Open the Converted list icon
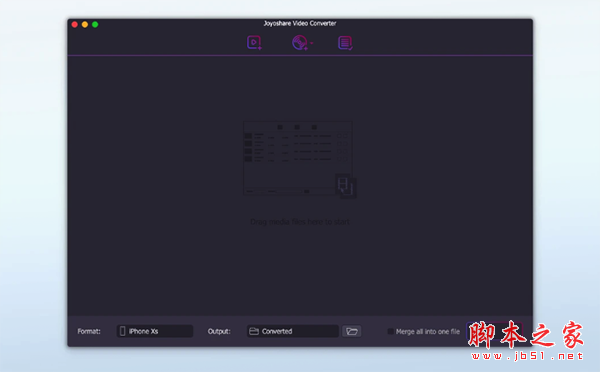600x372 pixels. point(345,43)
